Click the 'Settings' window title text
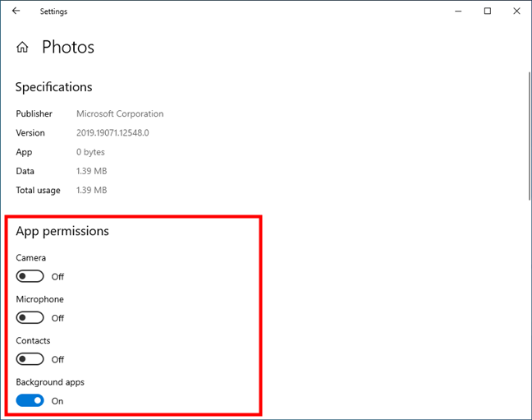The width and height of the screenshot is (532, 420). pos(53,12)
